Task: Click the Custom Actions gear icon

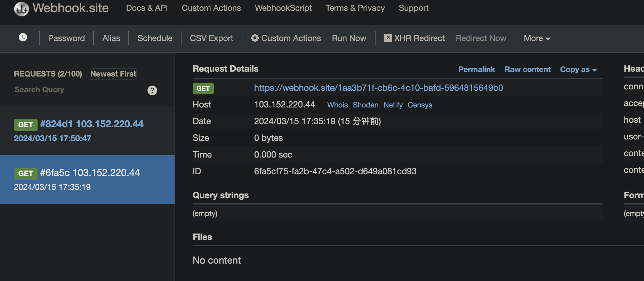Action: click(255, 38)
